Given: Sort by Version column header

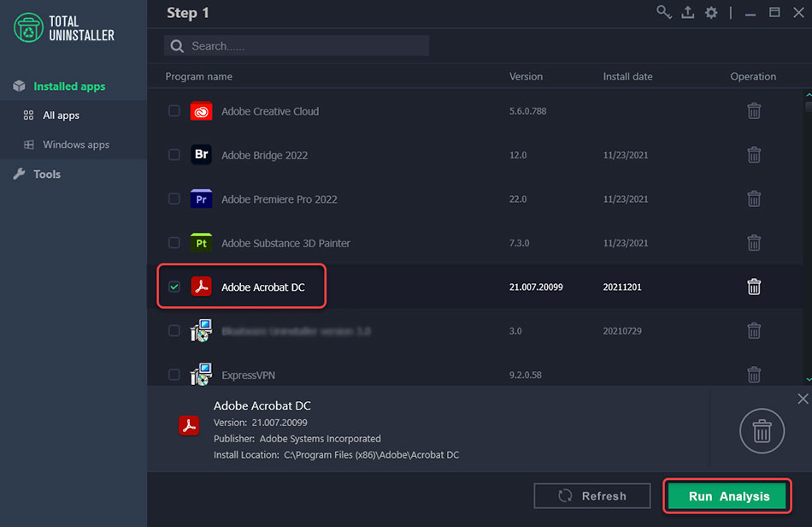Looking at the screenshot, I should pyautogui.click(x=526, y=76).
